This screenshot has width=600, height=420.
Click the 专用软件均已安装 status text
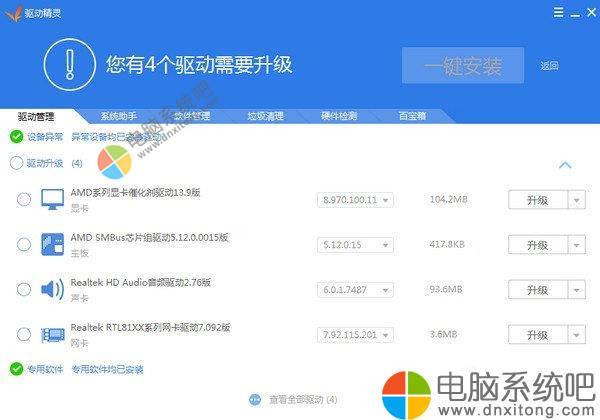pos(108,369)
